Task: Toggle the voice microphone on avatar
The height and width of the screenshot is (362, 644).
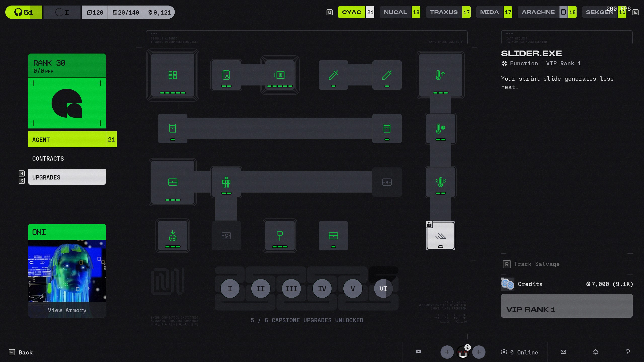Action: coord(467,347)
